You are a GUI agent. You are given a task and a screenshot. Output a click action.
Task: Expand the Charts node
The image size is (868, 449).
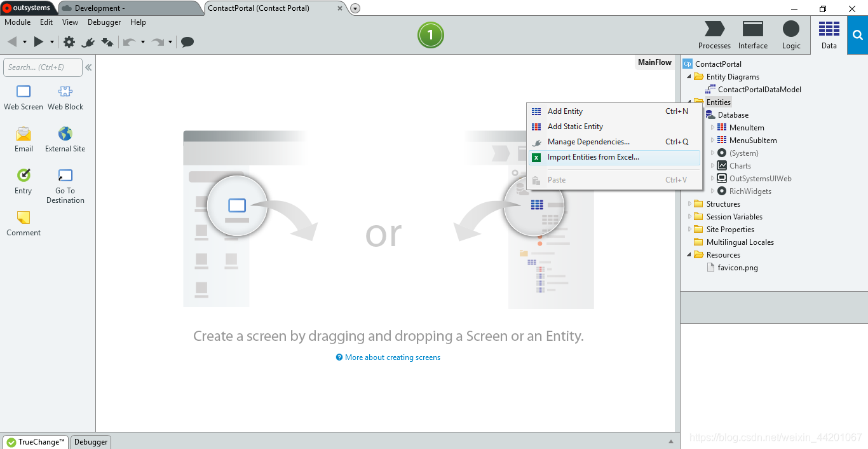click(x=712, y=166)
